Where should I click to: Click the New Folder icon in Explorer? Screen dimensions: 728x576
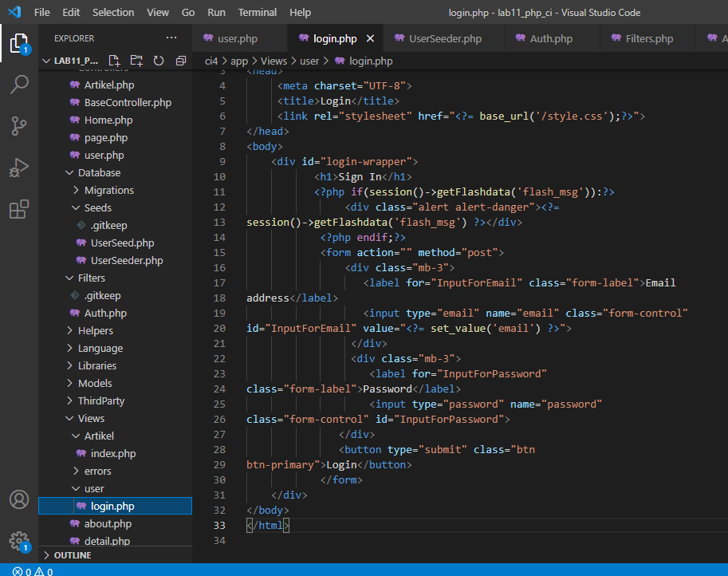pos(136,61)
